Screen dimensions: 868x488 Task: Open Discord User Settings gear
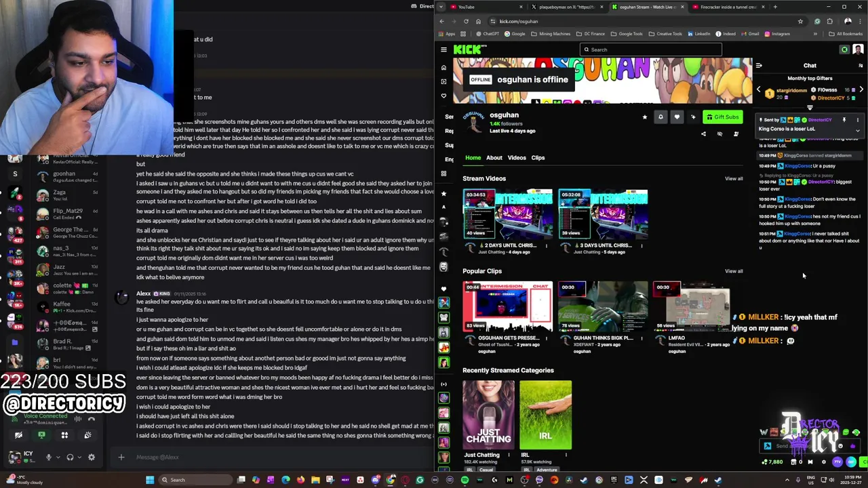coord(92,457)
